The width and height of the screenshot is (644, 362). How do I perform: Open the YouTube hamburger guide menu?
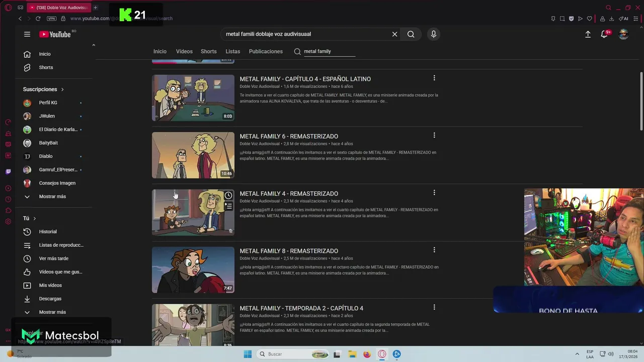point(27,34)
